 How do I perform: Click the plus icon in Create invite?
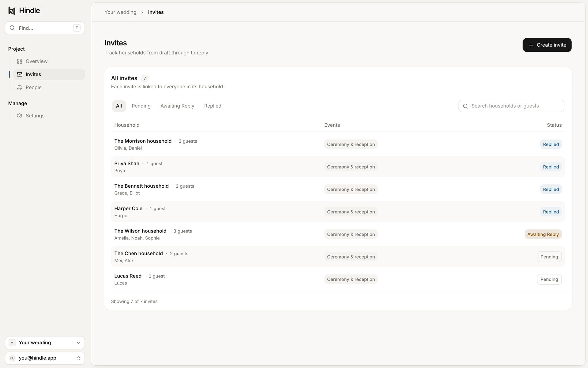pyautogui.click(x=531, y=45)
